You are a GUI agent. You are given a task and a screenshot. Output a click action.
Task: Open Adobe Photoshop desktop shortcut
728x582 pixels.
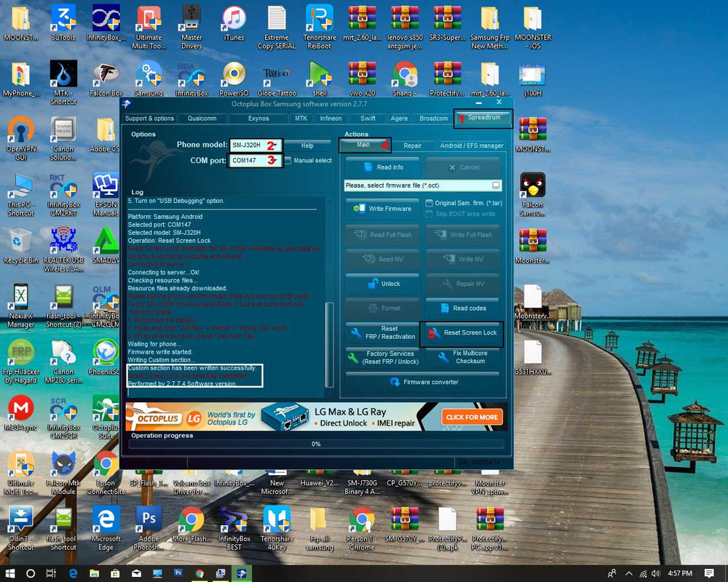[x=149, y=529]
